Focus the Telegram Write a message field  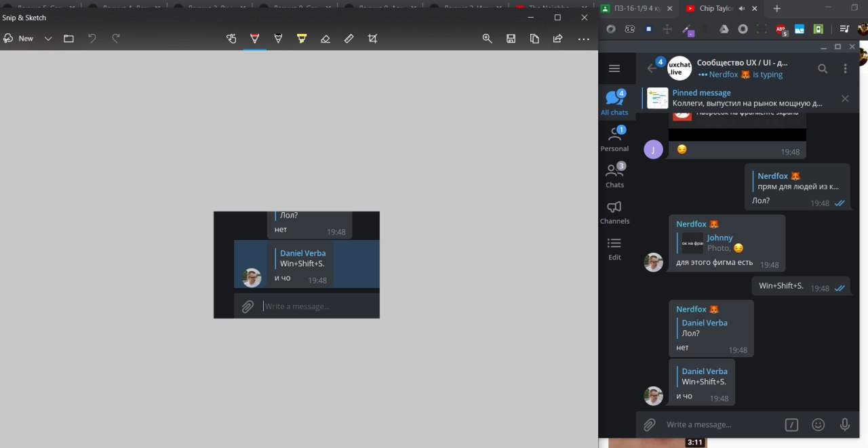(720, 425)
